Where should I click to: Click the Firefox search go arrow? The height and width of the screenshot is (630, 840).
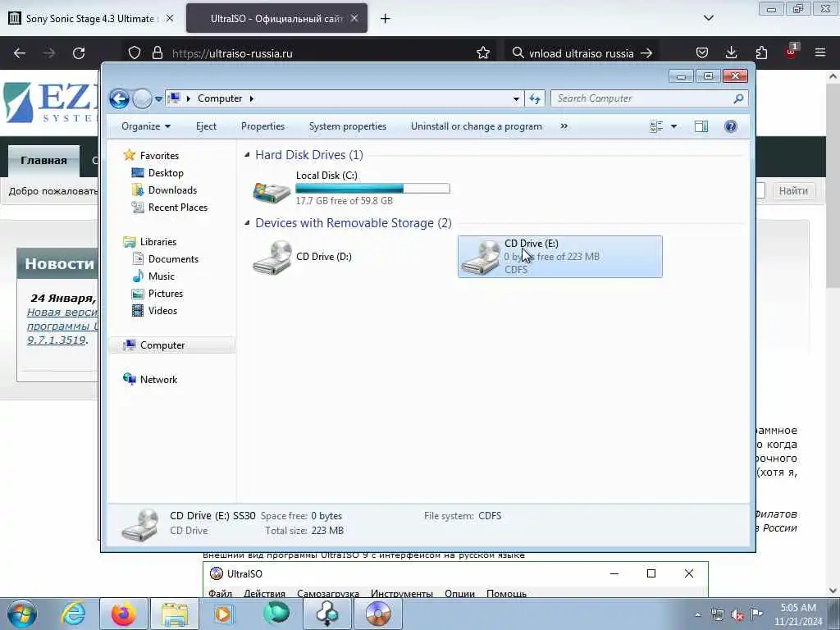tap(646, 53)
